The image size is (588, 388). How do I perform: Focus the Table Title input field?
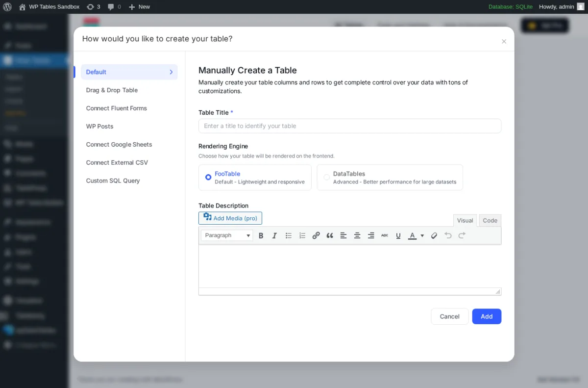(x=350, y=126)
